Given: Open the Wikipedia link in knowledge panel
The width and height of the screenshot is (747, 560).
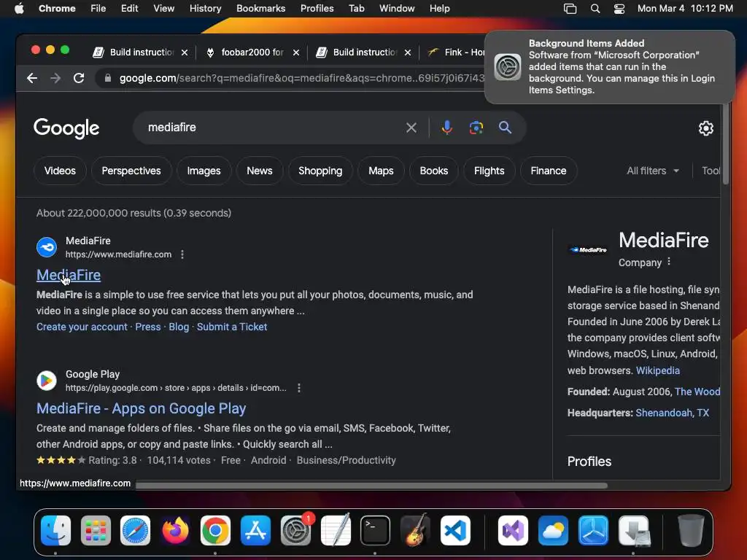Looking at the screenshot, I should (657, 370).
